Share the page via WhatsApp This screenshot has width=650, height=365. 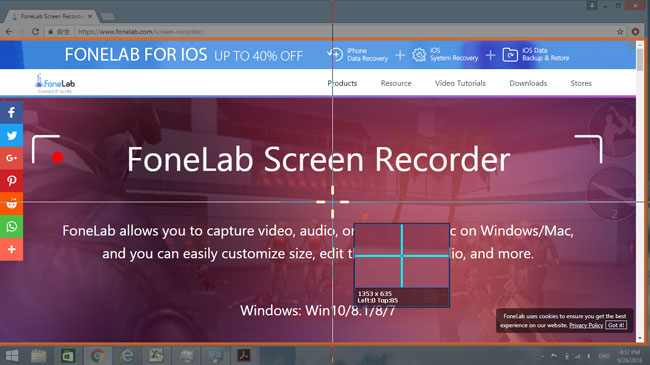(x=11, y=226)
